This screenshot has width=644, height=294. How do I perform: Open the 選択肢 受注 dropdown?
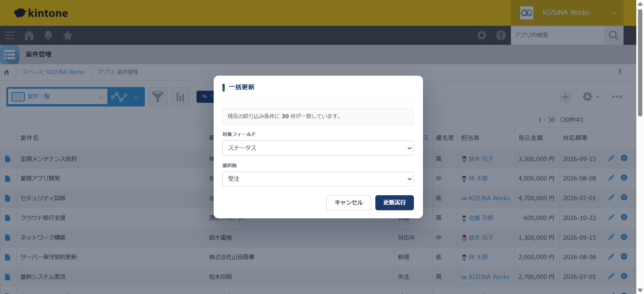coord(318,179)
